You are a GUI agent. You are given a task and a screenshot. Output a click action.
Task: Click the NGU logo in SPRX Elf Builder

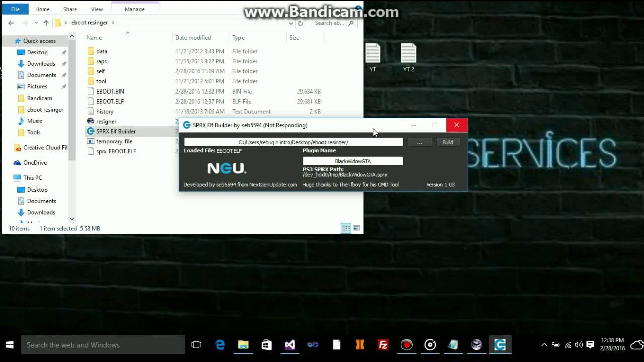(x=226, y=168)
